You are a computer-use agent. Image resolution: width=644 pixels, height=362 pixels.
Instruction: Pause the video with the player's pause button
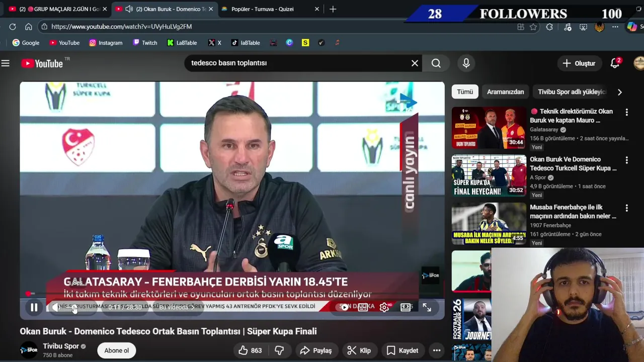coord(34,307)
